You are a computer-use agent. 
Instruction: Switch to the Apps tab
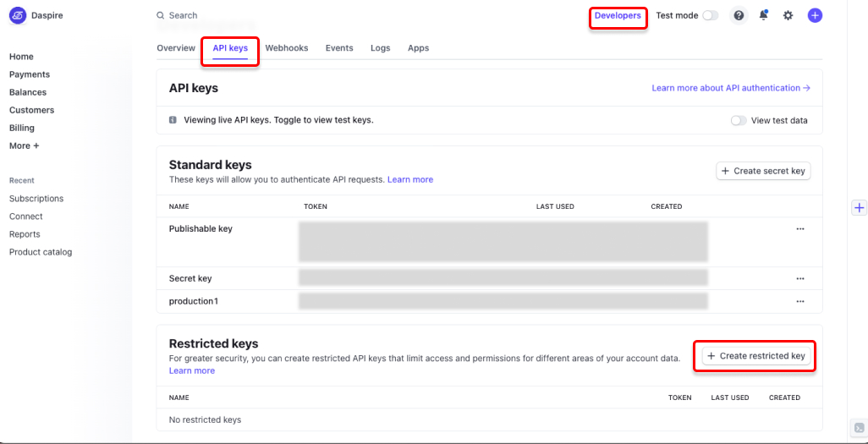(x=419, y=48)
